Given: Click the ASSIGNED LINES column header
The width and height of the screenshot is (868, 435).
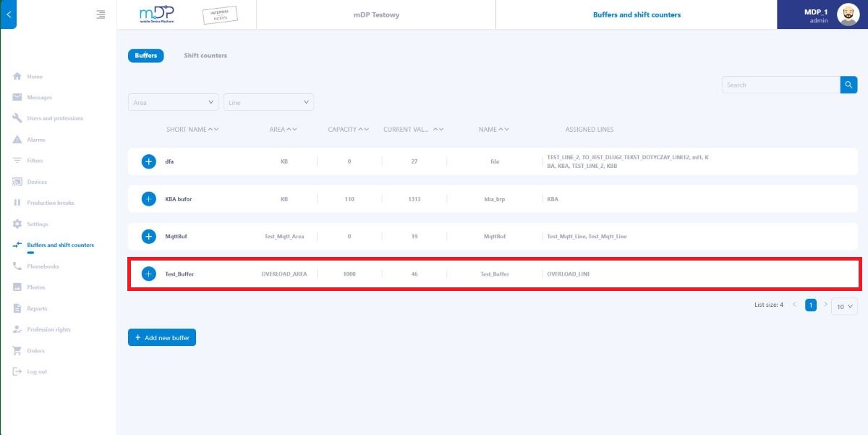Looking at the screenshot, I should click(590, 130).
